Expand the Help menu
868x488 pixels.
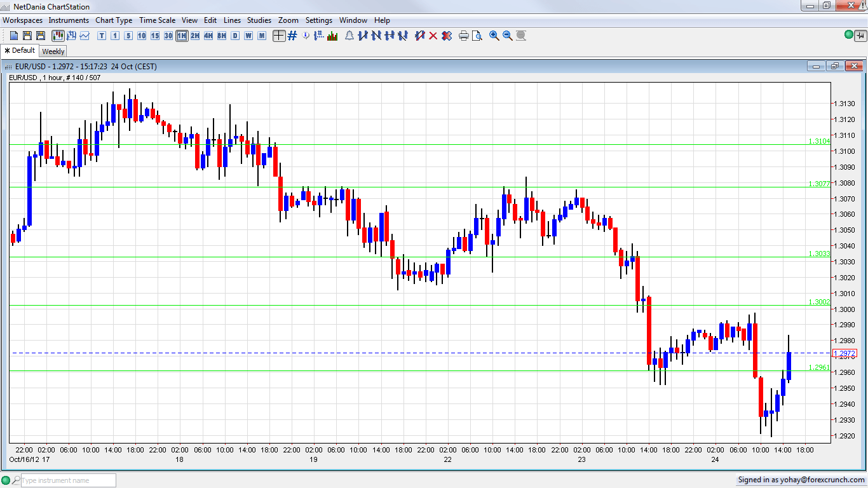(382, 20)
